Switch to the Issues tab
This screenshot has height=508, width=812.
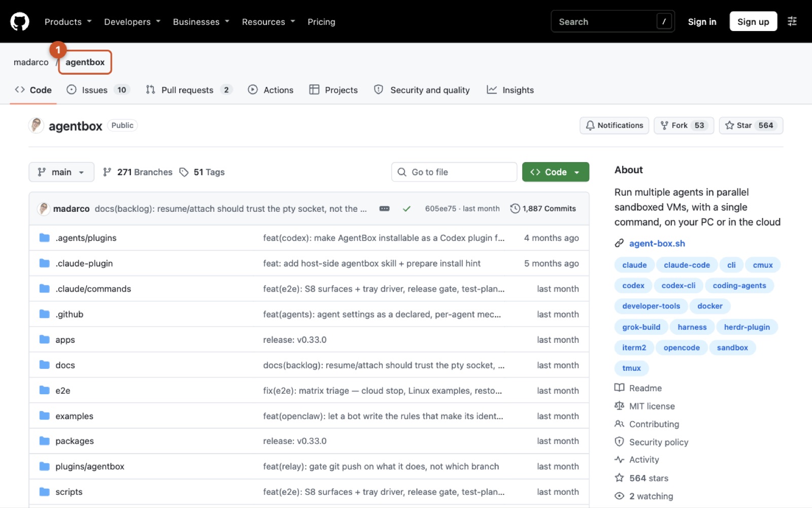(98, 90)
